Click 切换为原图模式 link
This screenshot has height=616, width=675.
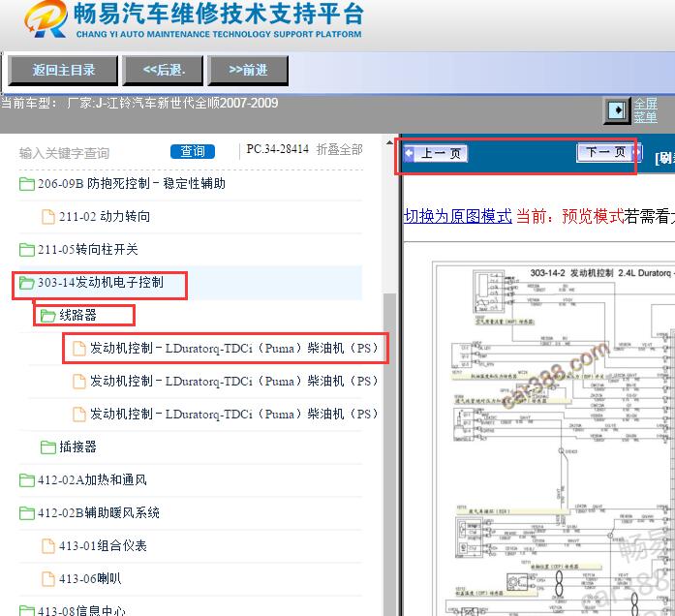(x=458, y=216)
